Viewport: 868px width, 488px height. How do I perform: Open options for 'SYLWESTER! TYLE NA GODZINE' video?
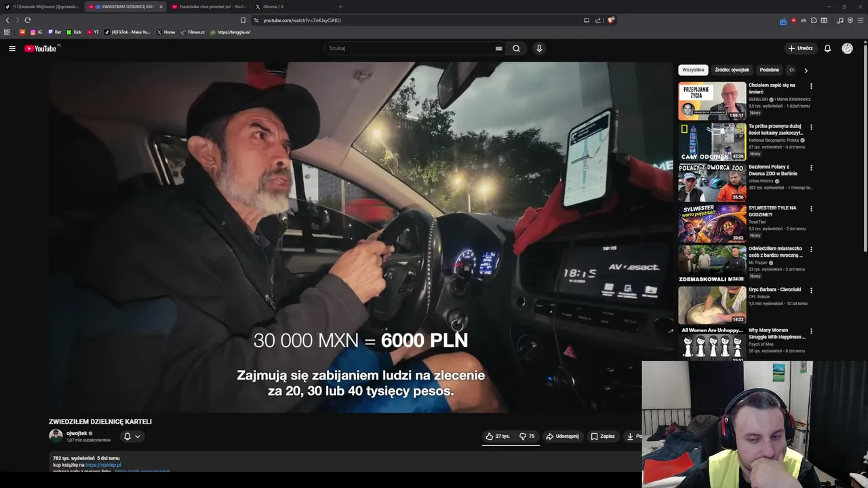tap(811, 209)
